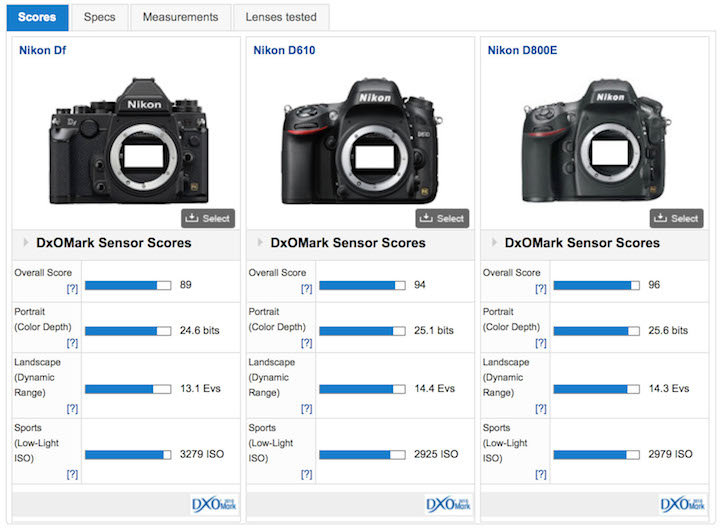Click the 14.4 Evs value

click(435, 389)
